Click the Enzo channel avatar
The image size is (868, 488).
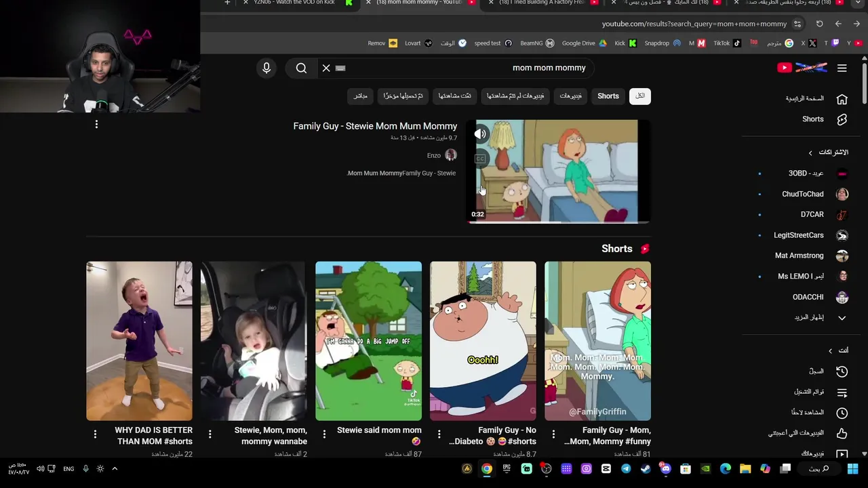[450, 155]
